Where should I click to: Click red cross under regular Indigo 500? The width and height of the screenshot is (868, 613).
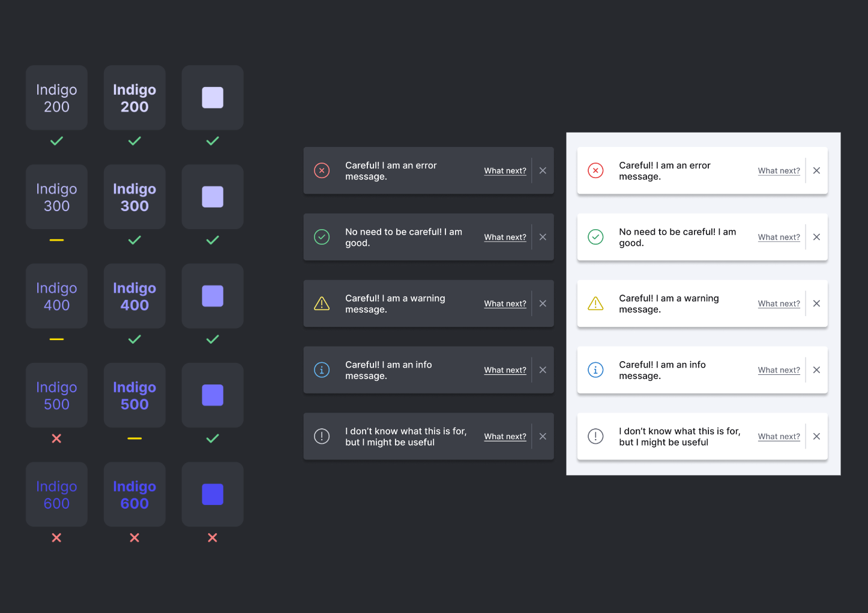(56, 438)
